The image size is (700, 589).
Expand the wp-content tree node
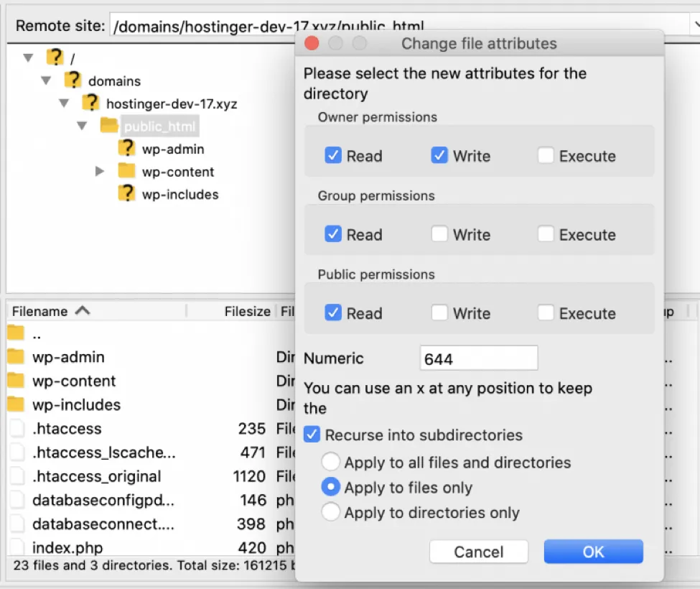tap(100, 171)
